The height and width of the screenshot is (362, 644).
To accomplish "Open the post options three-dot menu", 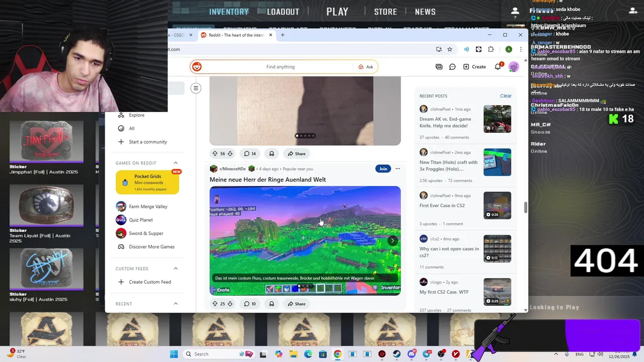I will [397, 169].
